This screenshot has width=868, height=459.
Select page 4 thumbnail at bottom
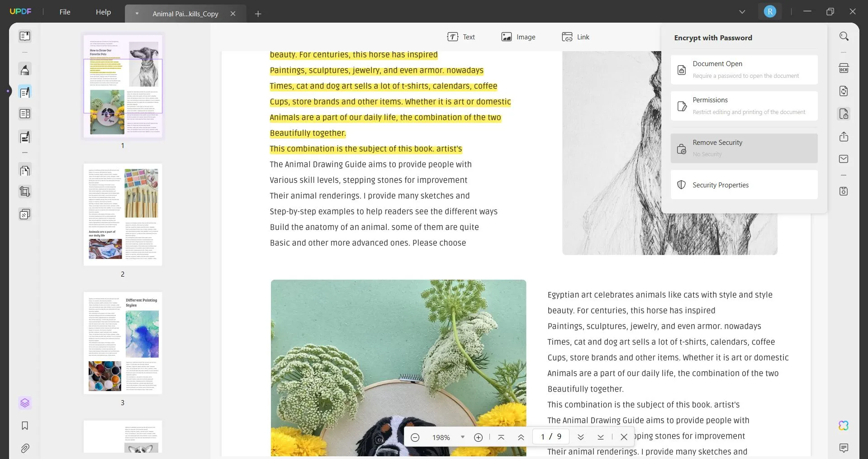click(123, 437)
